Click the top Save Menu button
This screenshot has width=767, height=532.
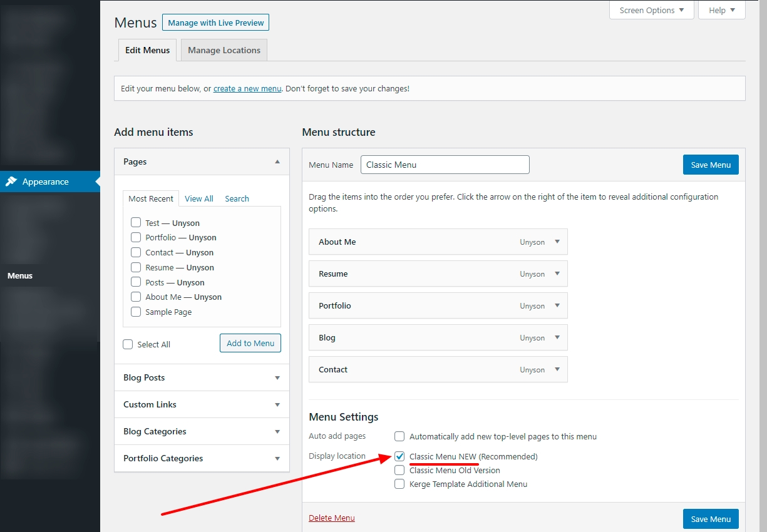pos(711,165)
